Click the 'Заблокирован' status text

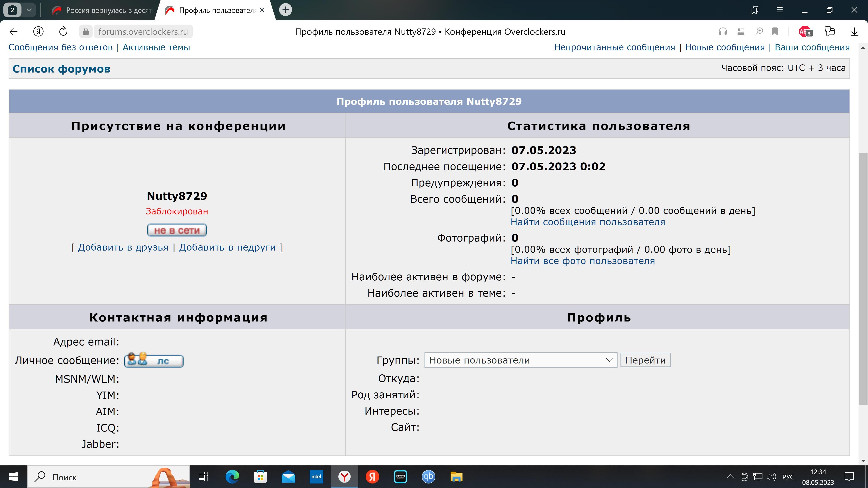click(177, 211)
